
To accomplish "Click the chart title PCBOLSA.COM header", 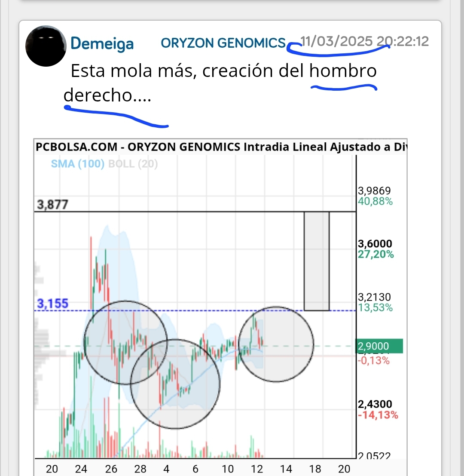I will pyautogui.click(x=76, y=147).
